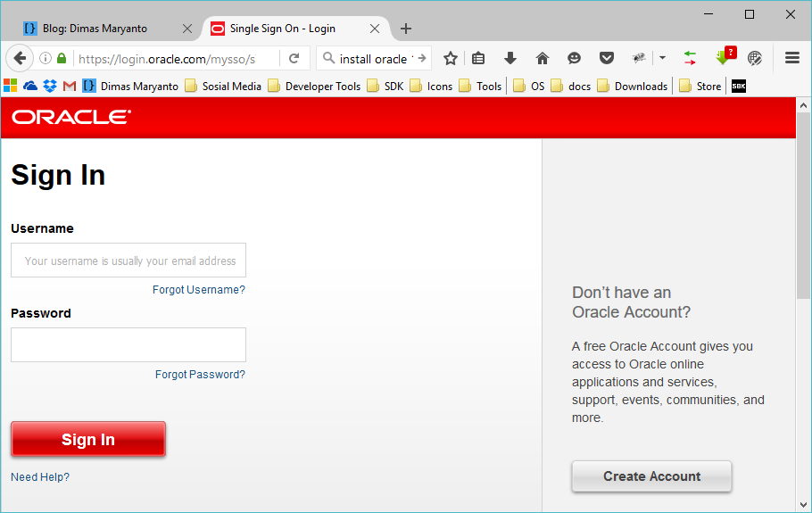Follow the Forgot Username? link
Image resolution: width=812 pixels, height=513 pixels.
[199, 289]
